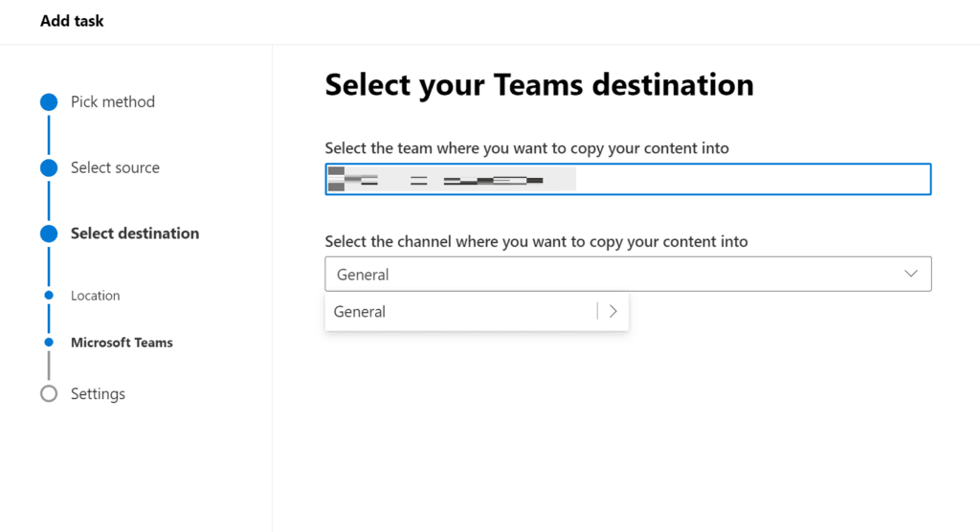The image size is (980, 532).
Task: Click the Select destination step circle
Action: click(49, 233)
